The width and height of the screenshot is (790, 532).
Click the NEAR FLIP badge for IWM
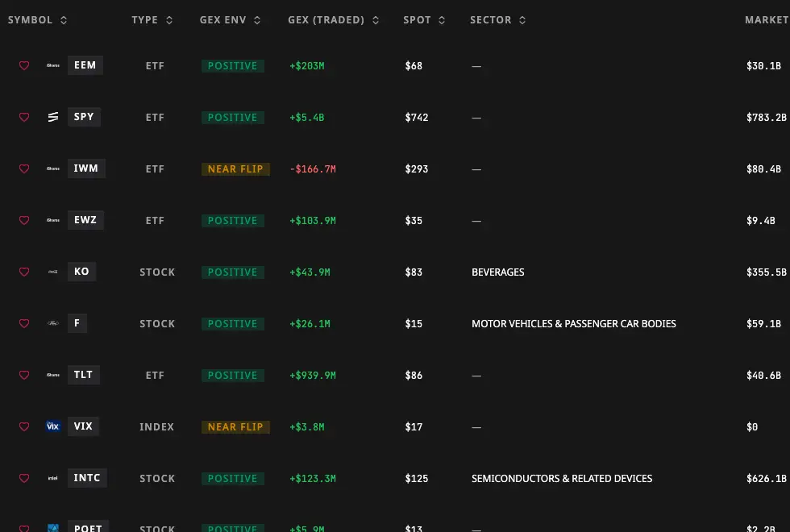tap(235, 168)
